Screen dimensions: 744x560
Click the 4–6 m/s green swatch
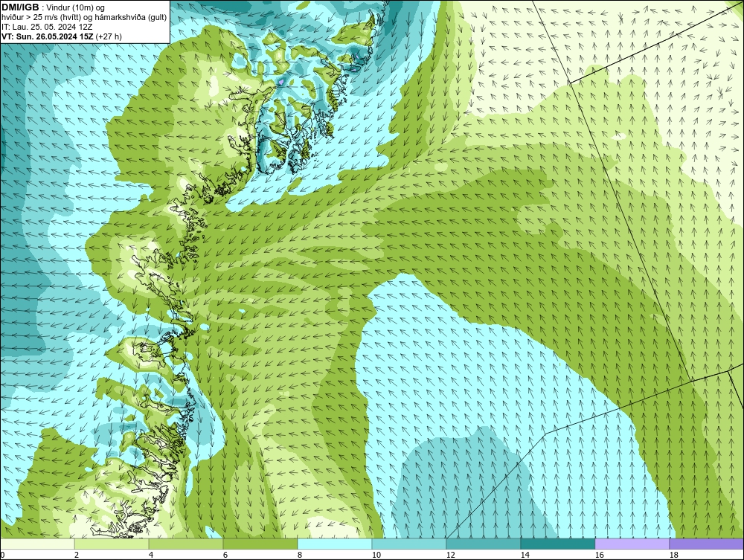click(x=186, y=544)
